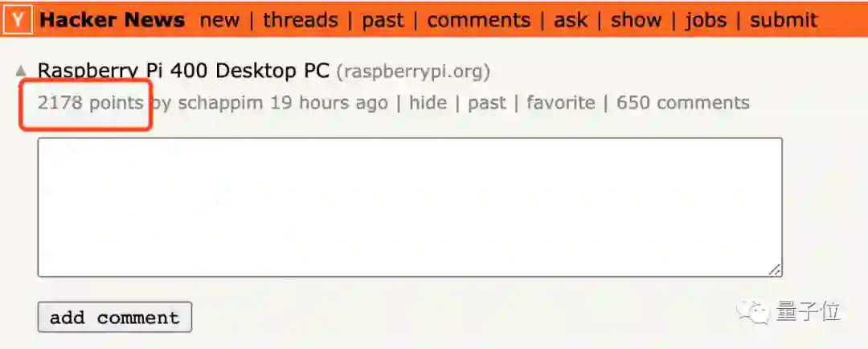The height and width of the screenshot is (349, 868).
Task: Open the ask section
Action: (570, 20)
